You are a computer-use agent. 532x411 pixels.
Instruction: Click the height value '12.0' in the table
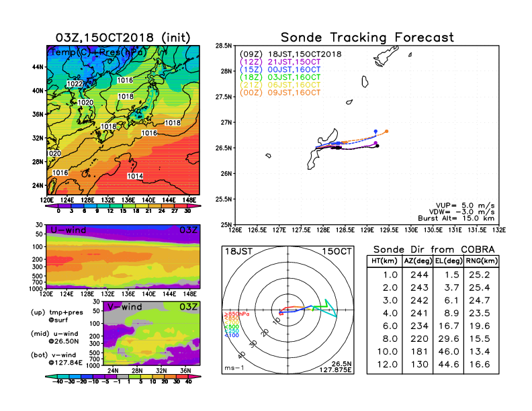pos(387,365)
